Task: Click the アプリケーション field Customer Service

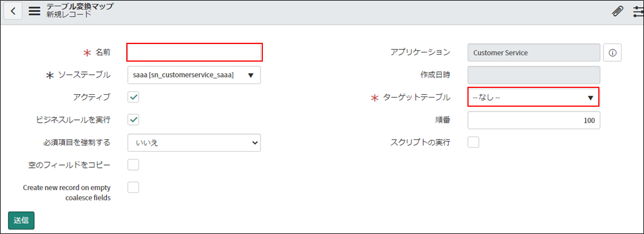Action: pos(534,53)
